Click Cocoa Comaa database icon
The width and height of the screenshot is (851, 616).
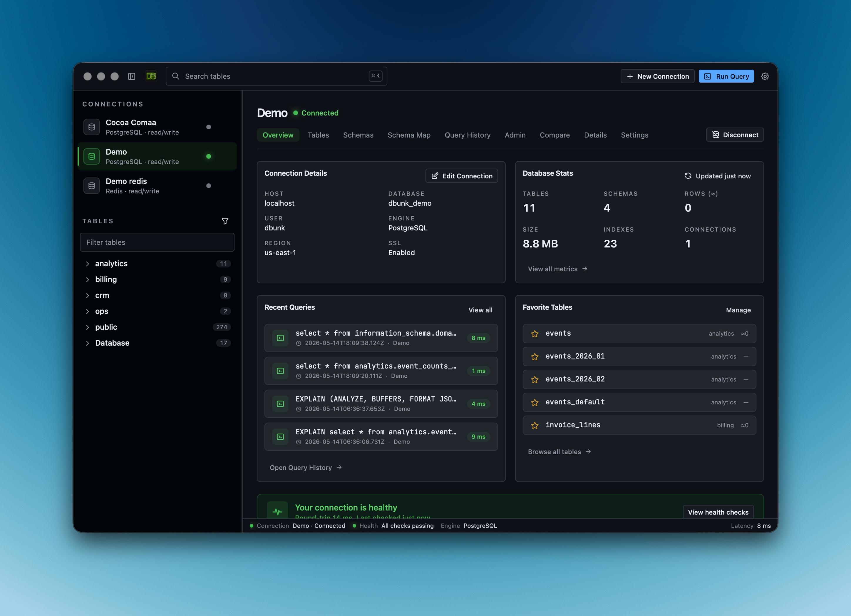pos(92,127)
